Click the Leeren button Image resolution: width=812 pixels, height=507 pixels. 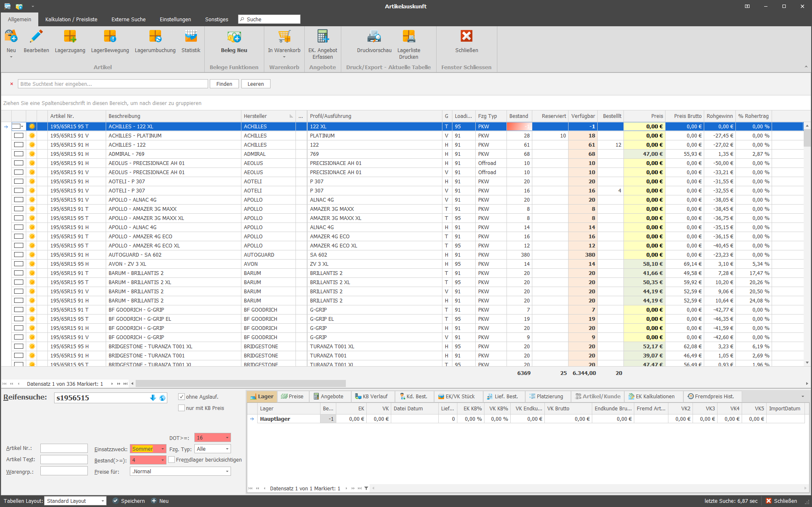coord(256,84)
